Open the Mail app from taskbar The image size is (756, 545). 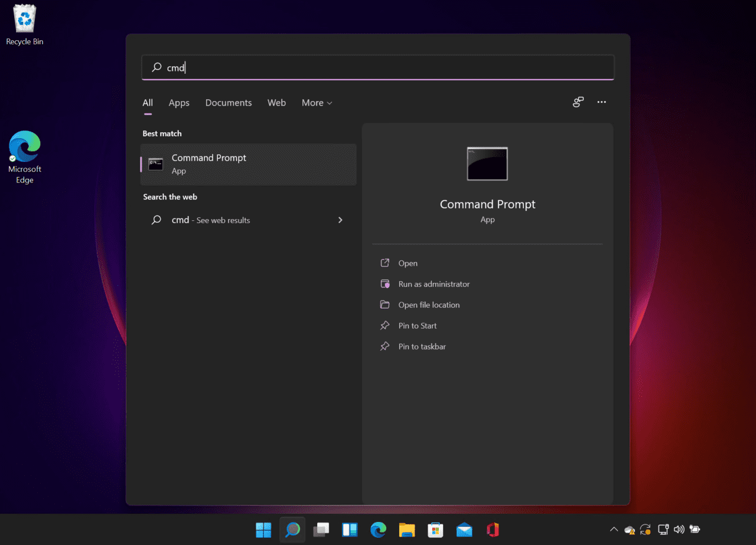464,530
